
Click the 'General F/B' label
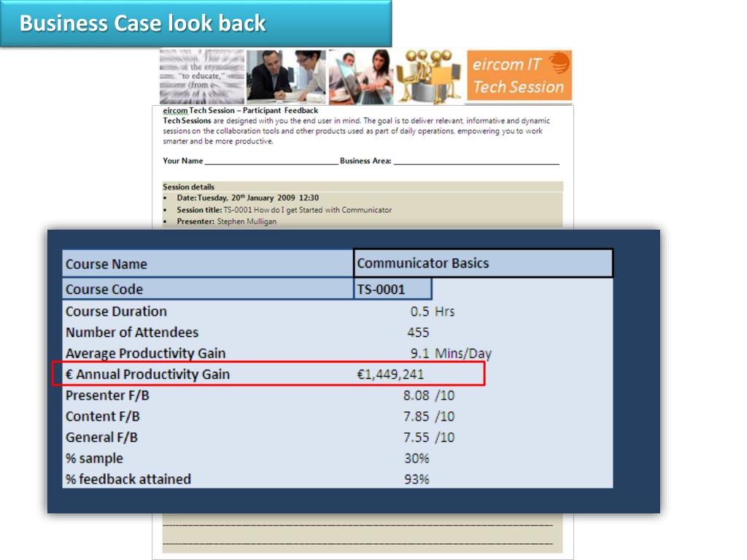point(101,437)
